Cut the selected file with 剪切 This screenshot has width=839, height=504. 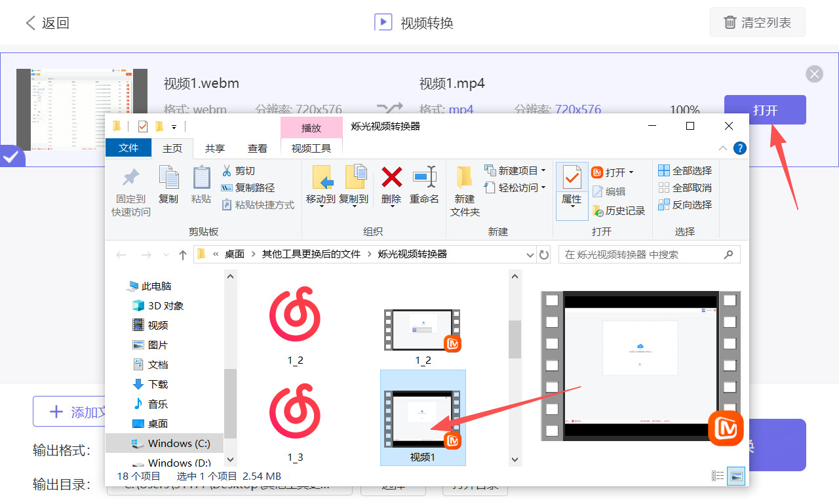tap(239, 170)
